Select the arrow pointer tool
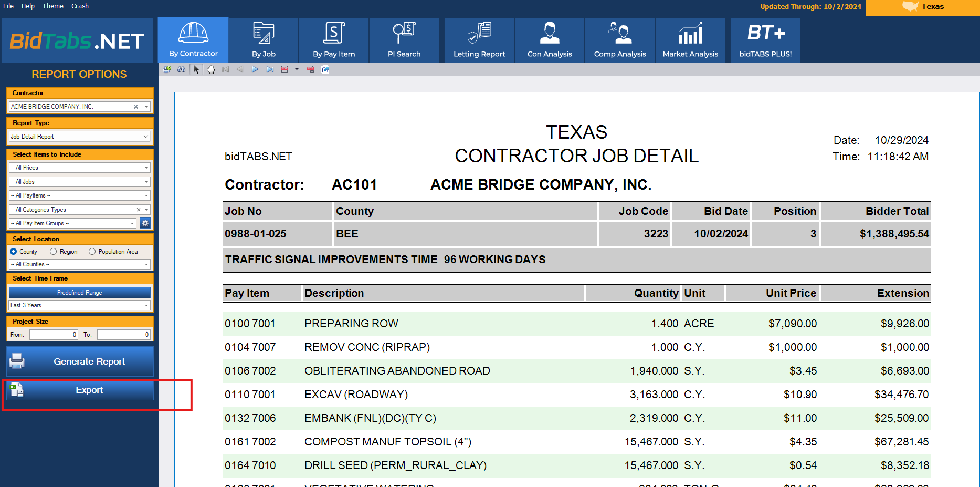The width and height of the screenshot is (980, 487). pyautogui.click(x=196, y=69)
